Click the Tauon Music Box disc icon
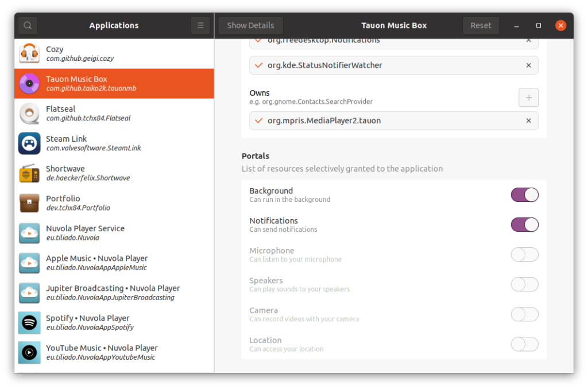The height and width of the screenshot is (389, 588). click(29, 84)
